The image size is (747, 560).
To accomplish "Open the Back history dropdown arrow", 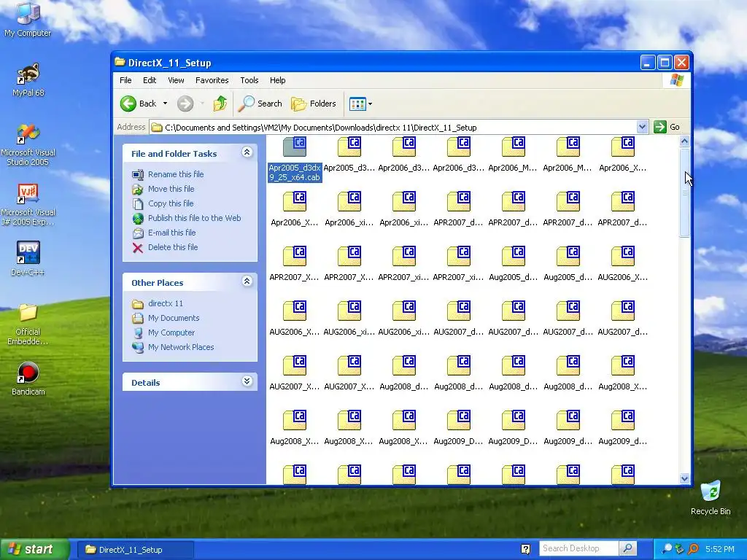I will click(165, 104).
